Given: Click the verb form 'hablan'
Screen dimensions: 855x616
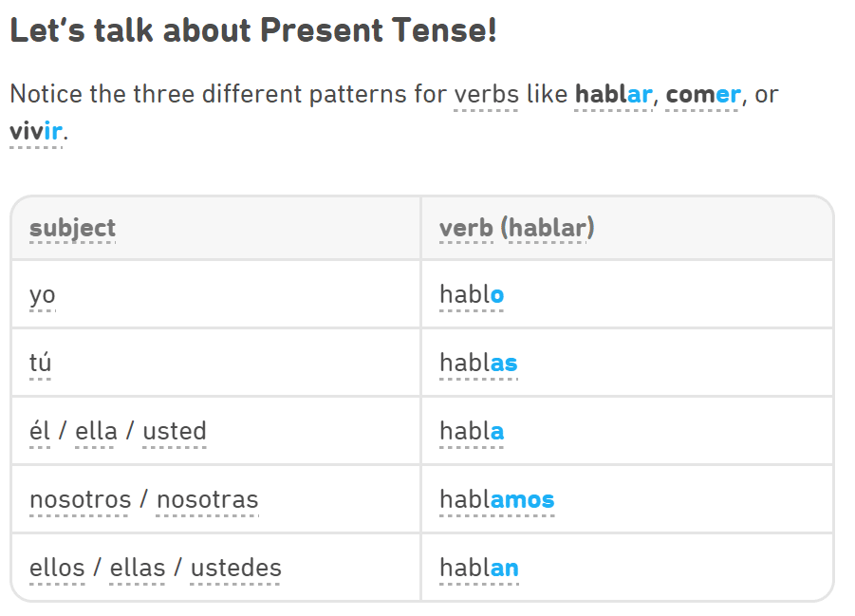Looking at the screenshot, I should point(479,568).
